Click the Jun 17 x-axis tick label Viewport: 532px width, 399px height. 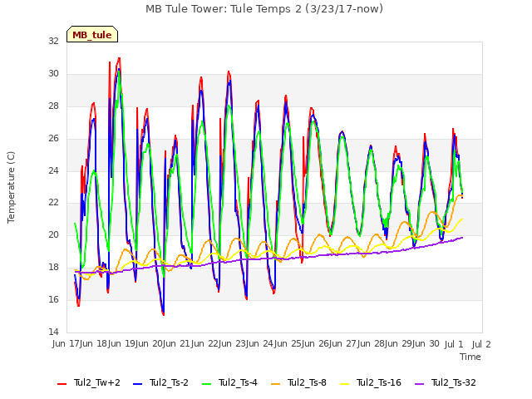[66, 343]
